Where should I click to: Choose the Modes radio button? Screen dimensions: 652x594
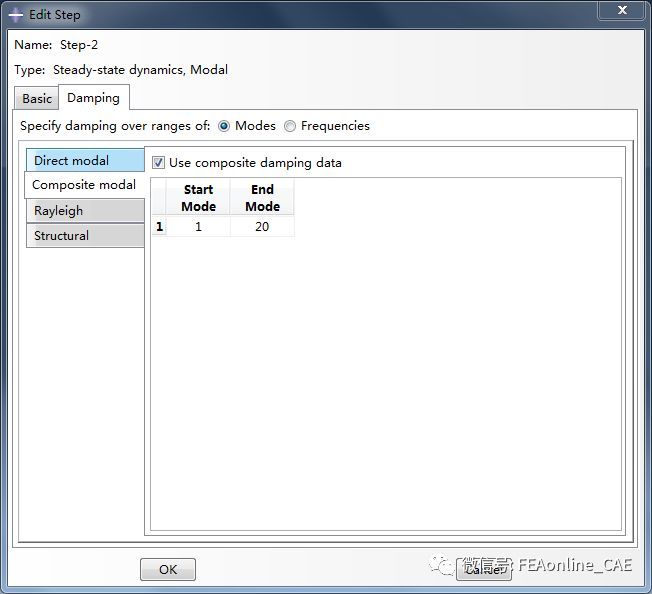[x=224, y=126]
